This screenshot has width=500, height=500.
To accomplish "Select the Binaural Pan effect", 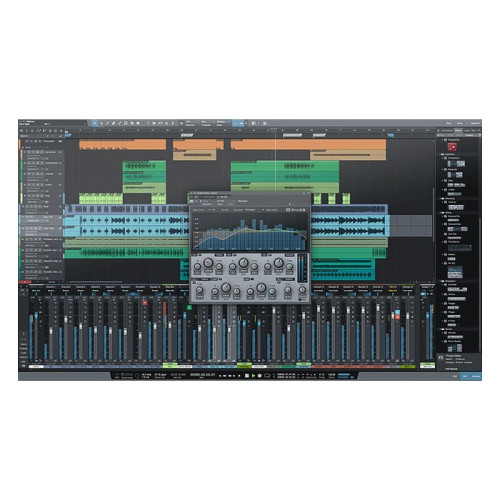I will [454, 216].
